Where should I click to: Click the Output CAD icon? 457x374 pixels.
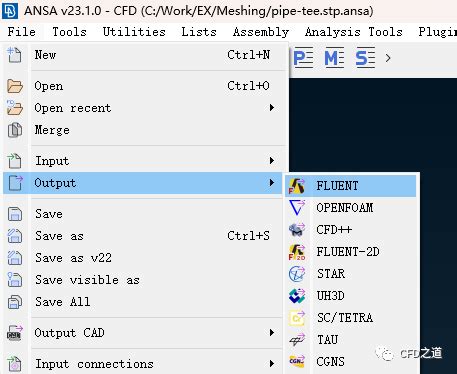click(x=15, y=333)
